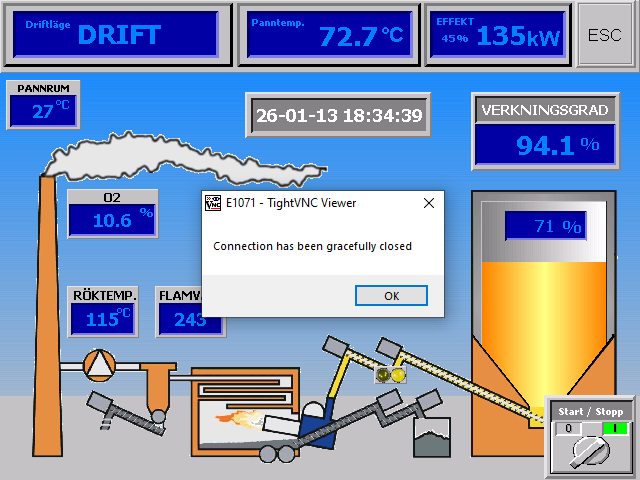Select the VERKNINGSGRAD 94.1 % display
Image resolution: width=640 pixels, height=480 pixels.
pyautogui.click(x=544, y=145)
